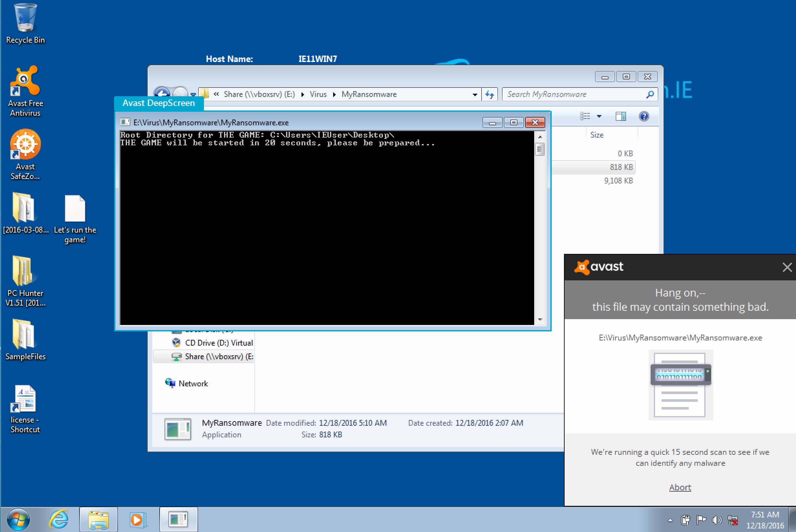Toggle the Explorer preview pane icon
Viewport: 796px width, 532px height.
621,116
